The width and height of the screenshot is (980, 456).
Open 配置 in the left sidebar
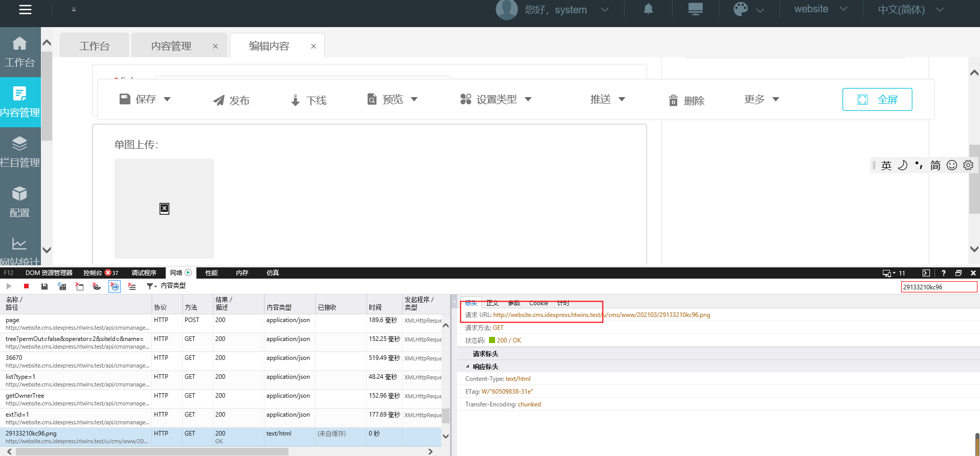20,202
